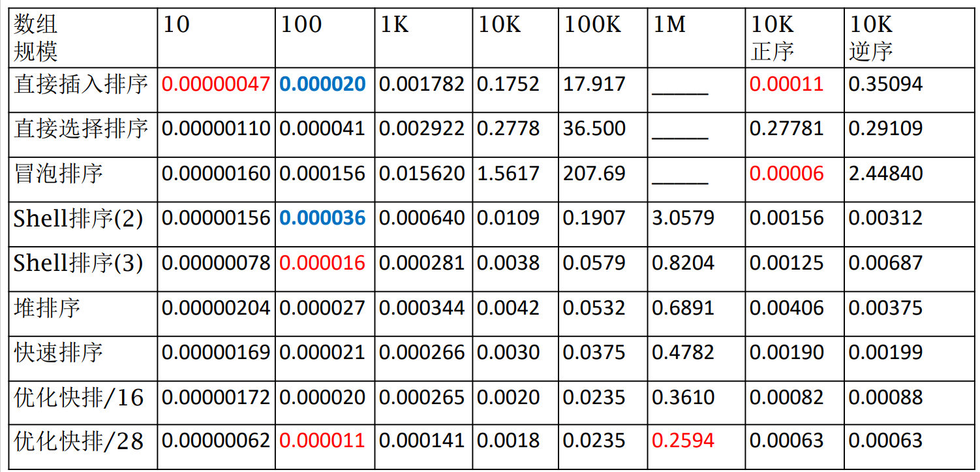
Task: Select the 1M column header
Action: coord(669,25)
